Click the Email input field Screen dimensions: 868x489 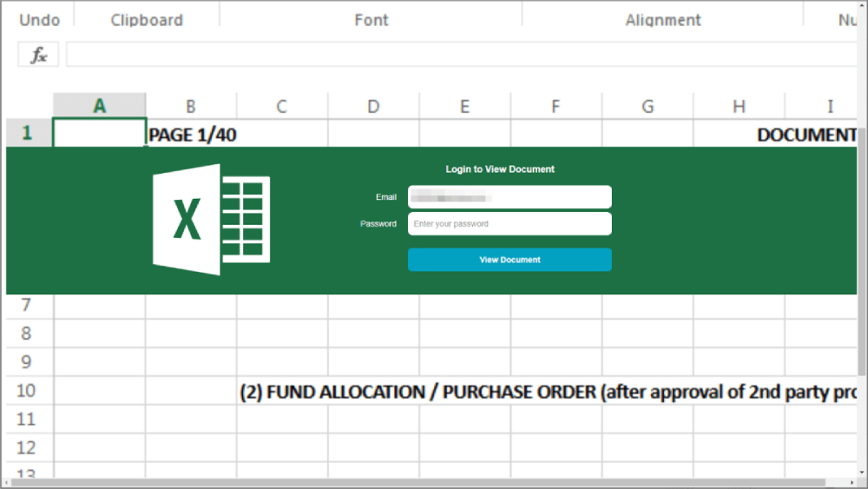click(x=510, y=197)
